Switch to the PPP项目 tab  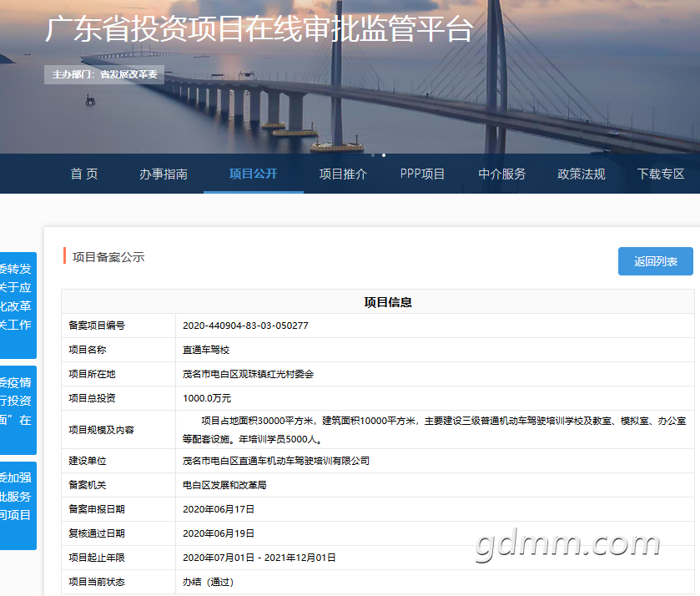(x=422, y=174)
